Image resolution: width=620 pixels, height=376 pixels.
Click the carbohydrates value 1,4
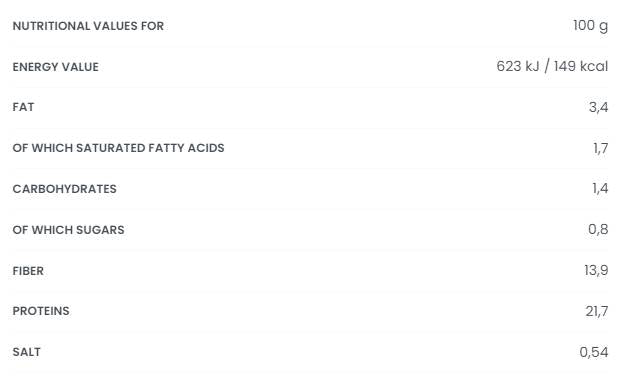[600, 189]
